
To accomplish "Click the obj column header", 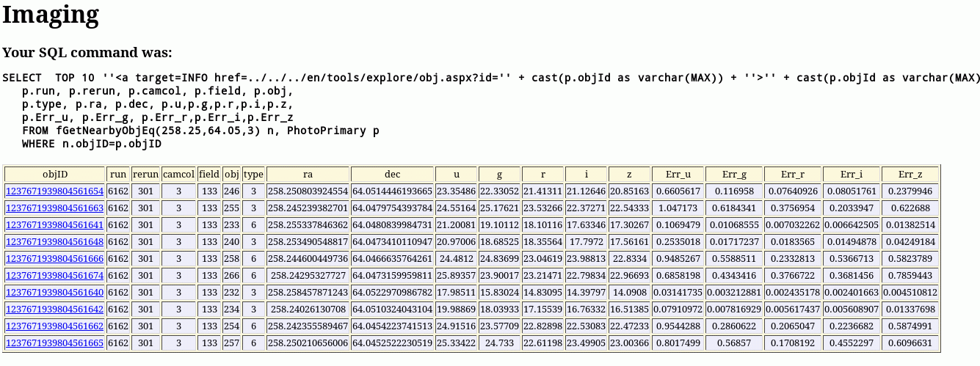I will click(232, 174).
